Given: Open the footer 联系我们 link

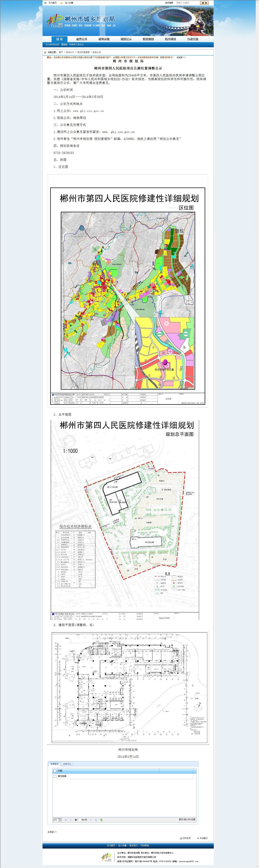Looking at the screenshot, I should click(x=134, y=845).
